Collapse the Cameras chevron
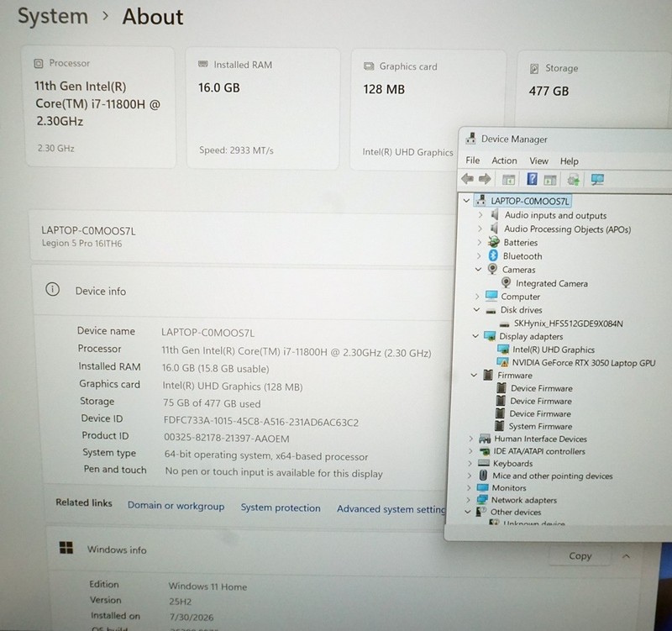Image resolution: width=672 pixels, height=631 pixels. pos(478,269)
